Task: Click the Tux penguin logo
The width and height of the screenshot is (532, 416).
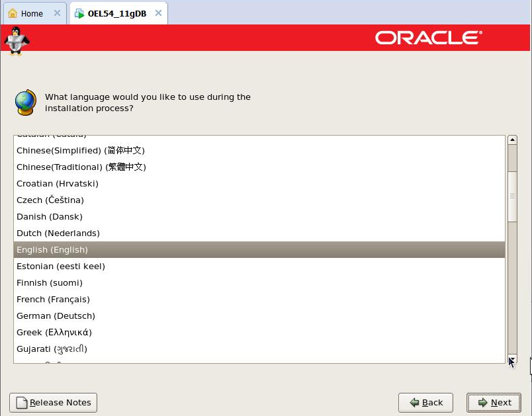Action: (x=17, y=41)
